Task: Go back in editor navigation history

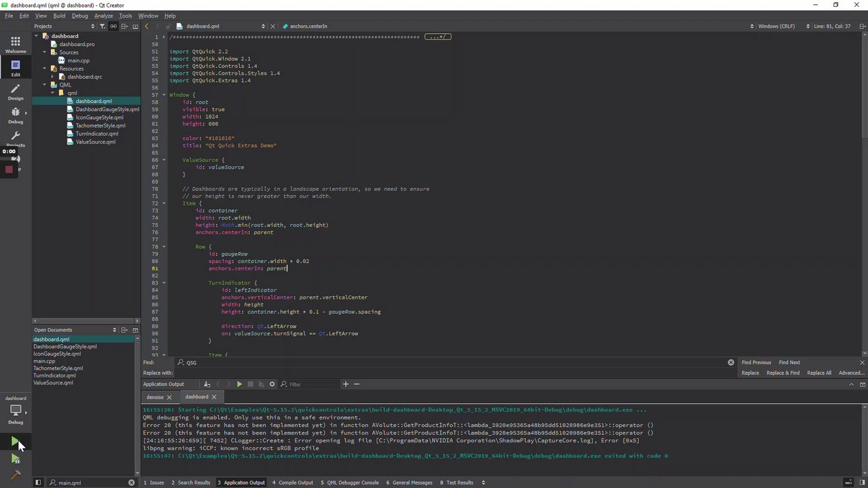Action: (x=146, y=26)
